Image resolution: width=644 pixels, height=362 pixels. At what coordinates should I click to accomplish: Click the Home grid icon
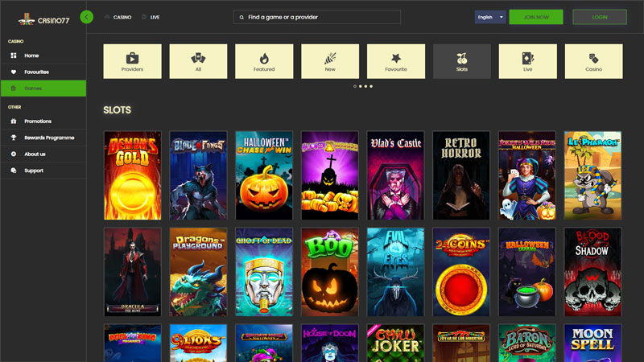coord(14,56)
